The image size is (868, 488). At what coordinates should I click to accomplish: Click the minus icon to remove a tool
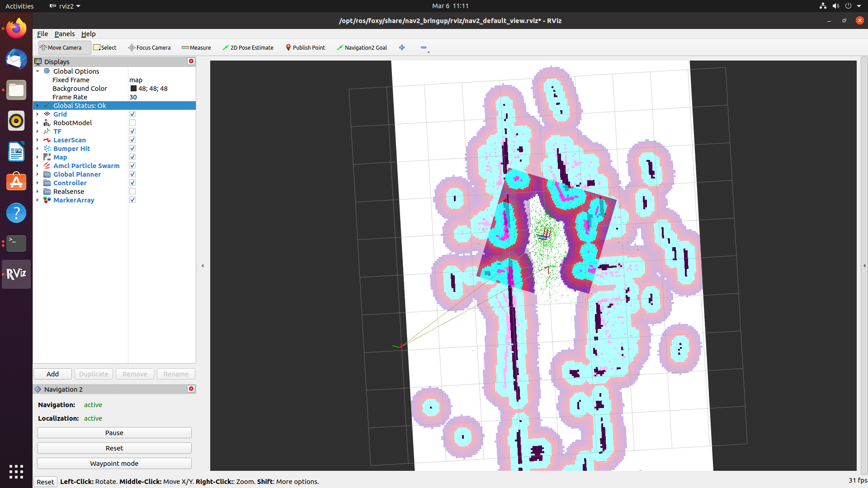(424, 47)
